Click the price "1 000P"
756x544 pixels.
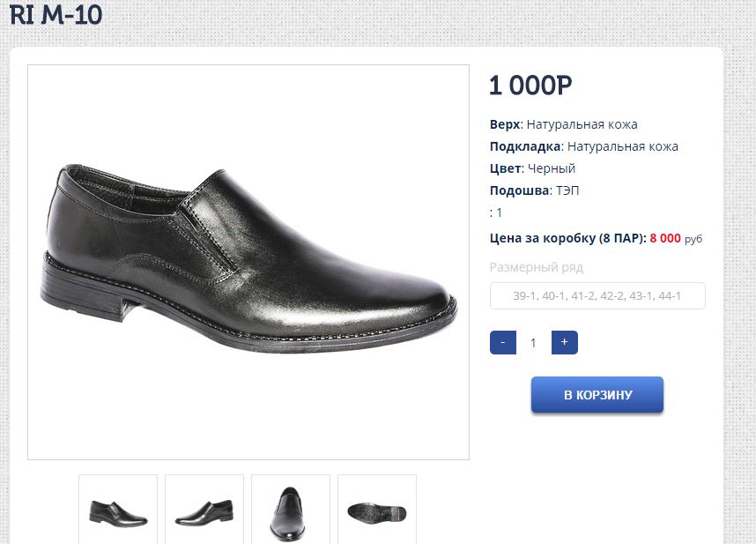(530, 86)
